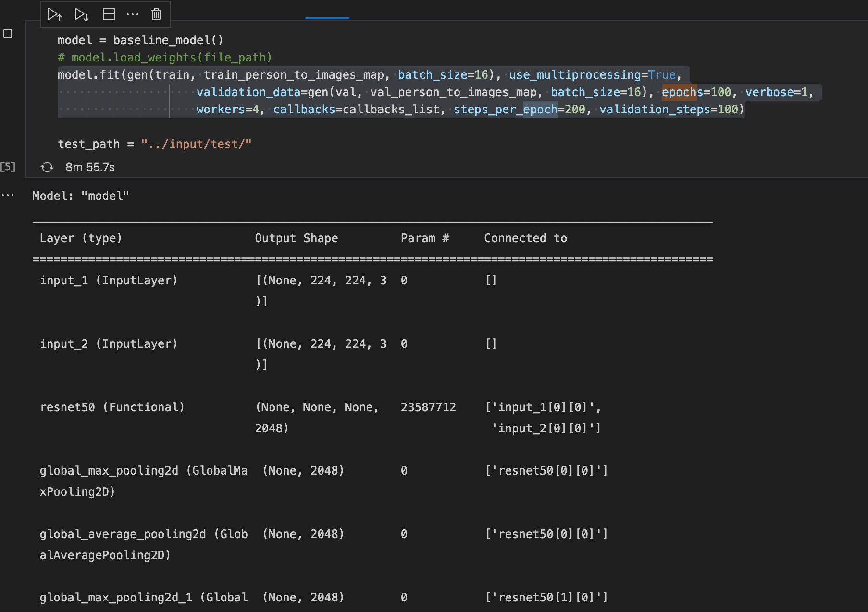The width and height of the screenshot is (868, 612).
Task: Click the Connected to column header
Action: point(525,238)
